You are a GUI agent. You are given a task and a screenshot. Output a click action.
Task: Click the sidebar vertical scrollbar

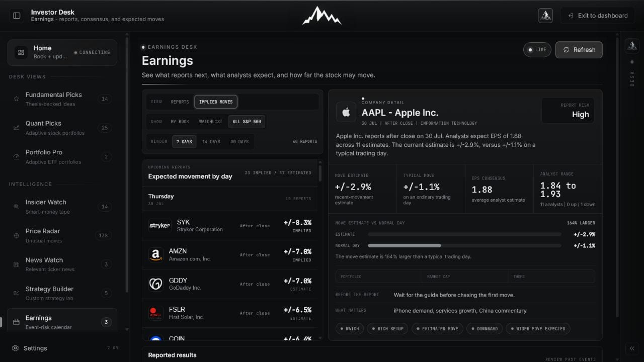126,166
